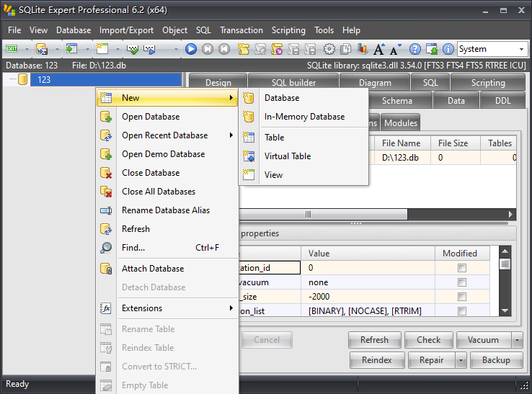Open dropdown arrow after transaction icons

tap(176, 50)
